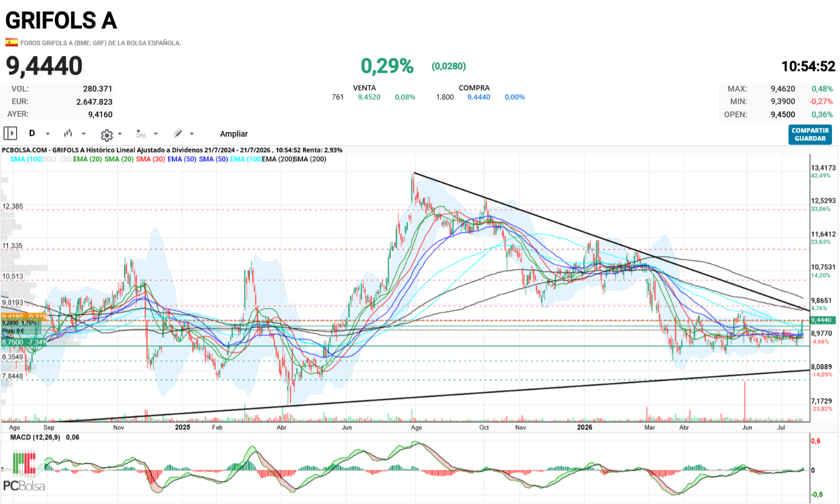
Task: Click the SMA (200) indicator label
Action: point(310,159)
